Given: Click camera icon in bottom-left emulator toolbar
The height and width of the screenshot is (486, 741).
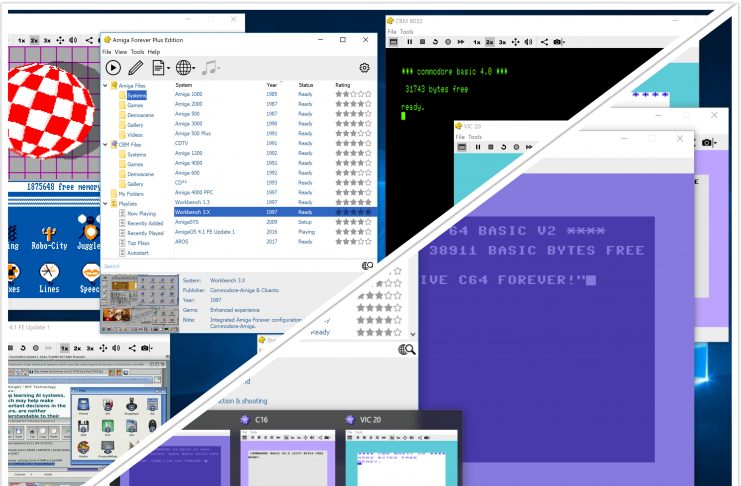Looking at the screenshot, I should (x=145, y=348).
